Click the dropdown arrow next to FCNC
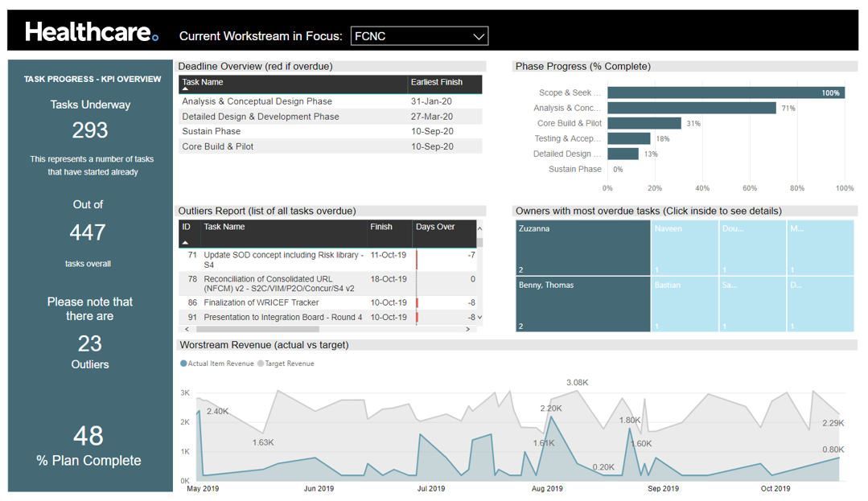Image resolution: width=868 pixels, height=501 pixels. click(x=479, y=35)
